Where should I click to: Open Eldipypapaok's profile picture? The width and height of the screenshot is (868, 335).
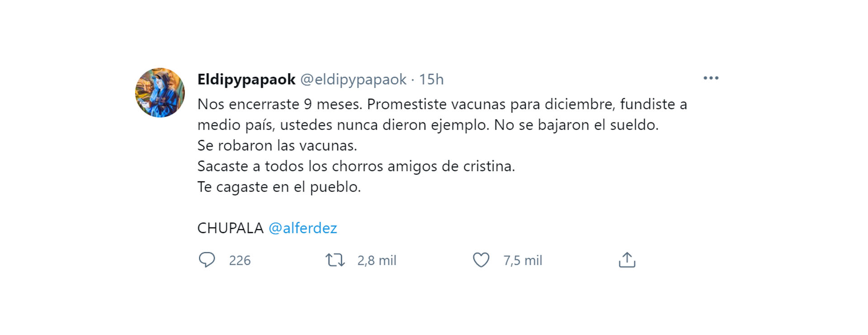pyautogui.click(x=160, y=93)
